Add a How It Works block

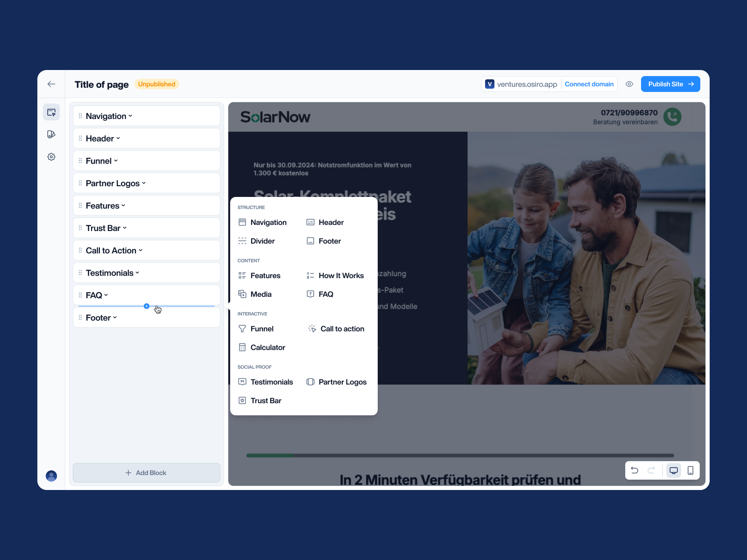pyautogui.click(x=335, y=275)
